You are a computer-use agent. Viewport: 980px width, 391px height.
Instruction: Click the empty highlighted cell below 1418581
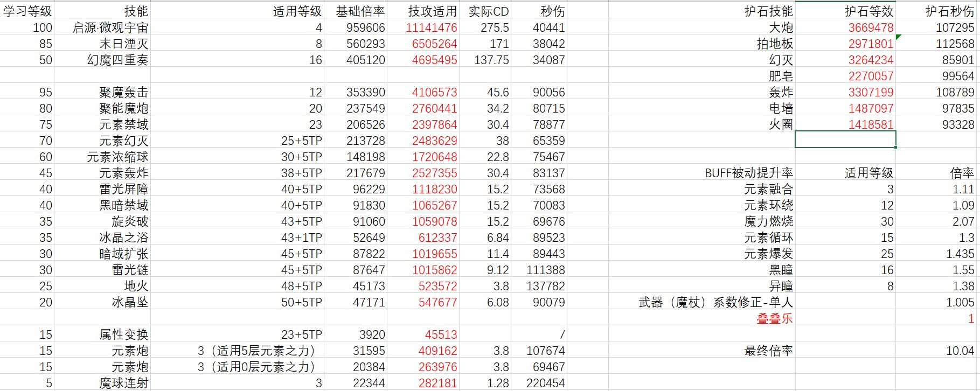tap(845, 140)
